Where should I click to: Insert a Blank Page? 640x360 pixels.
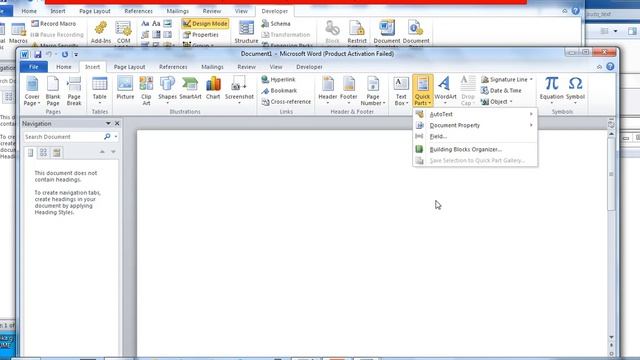pyautogui.click(x=53, y=91)
